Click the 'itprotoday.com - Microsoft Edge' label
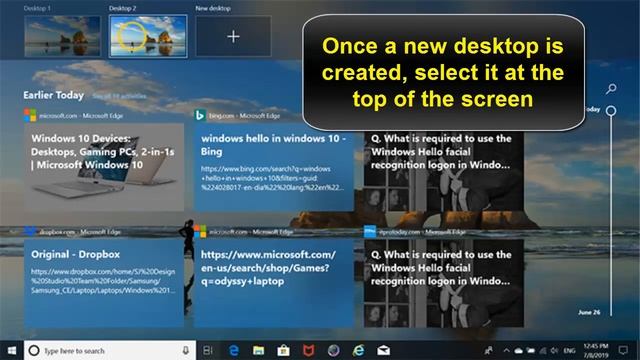Screen dimensions: 640x360 422,232
